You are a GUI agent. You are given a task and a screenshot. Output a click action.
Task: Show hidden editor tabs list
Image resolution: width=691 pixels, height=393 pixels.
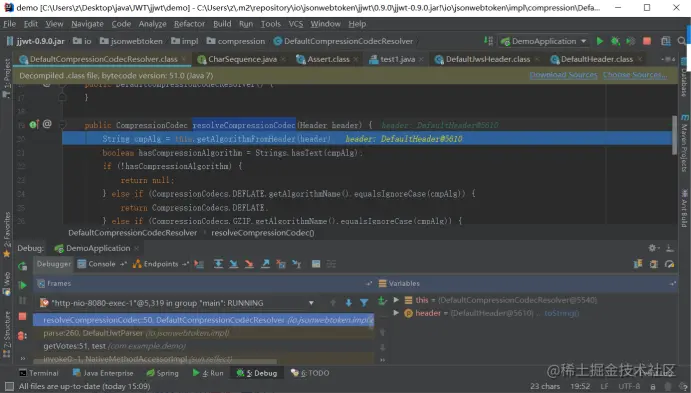point(668,59)
